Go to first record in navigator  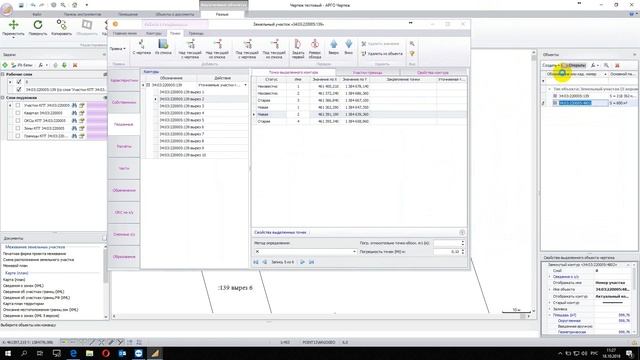coord(256,262)
